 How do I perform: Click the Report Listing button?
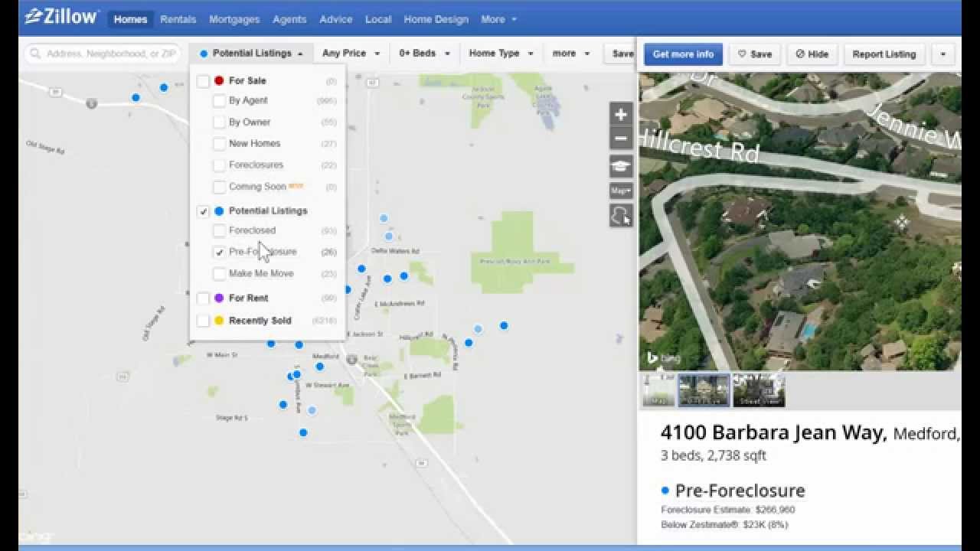(884, 54)
